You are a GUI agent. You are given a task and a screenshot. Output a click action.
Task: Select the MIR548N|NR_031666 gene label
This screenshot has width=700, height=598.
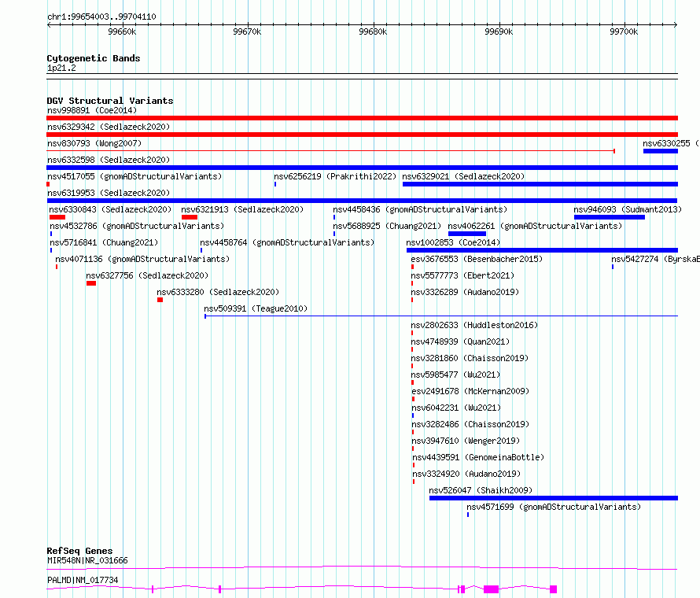click(87, 560)
